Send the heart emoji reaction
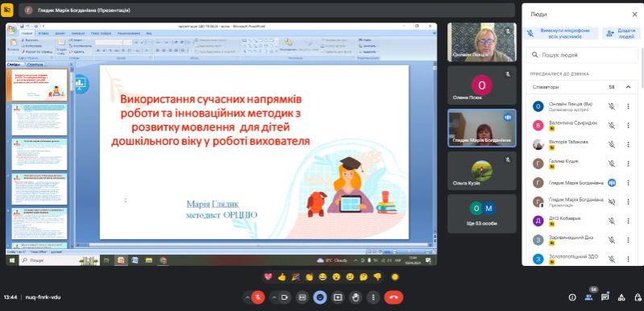The width and height of the screenshot is (644, 311). 268,277
